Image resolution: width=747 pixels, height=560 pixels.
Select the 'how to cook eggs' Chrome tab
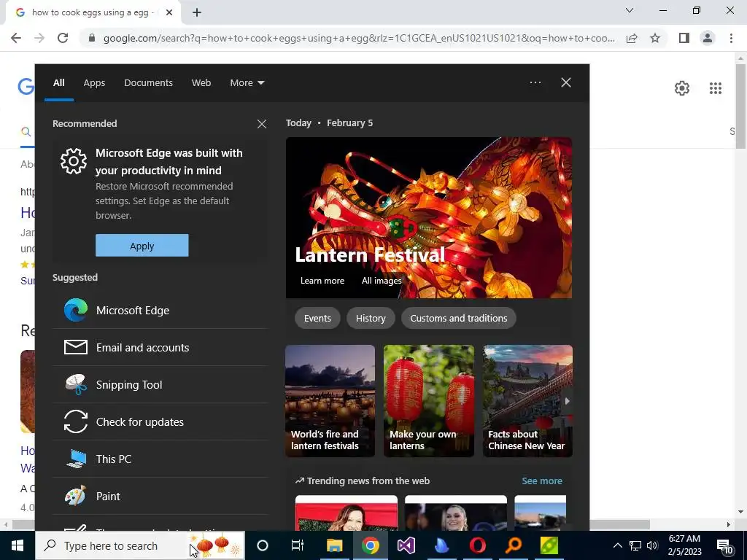click(x=93, y=13)
